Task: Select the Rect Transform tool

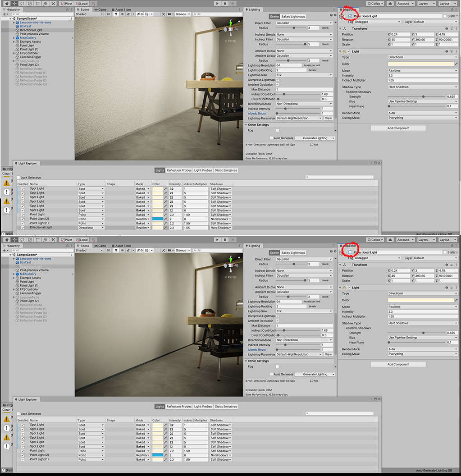Action: [x=37, y=4]
